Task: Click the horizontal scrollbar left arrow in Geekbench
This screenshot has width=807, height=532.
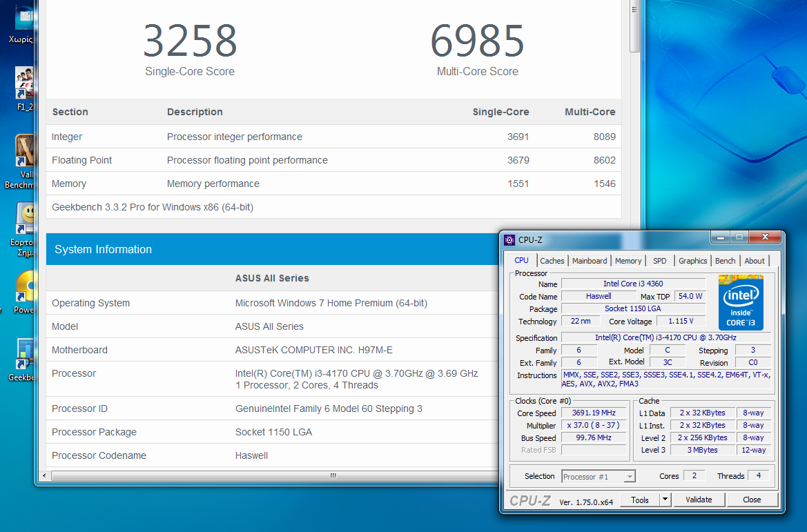Action: [x=45, y=475]
